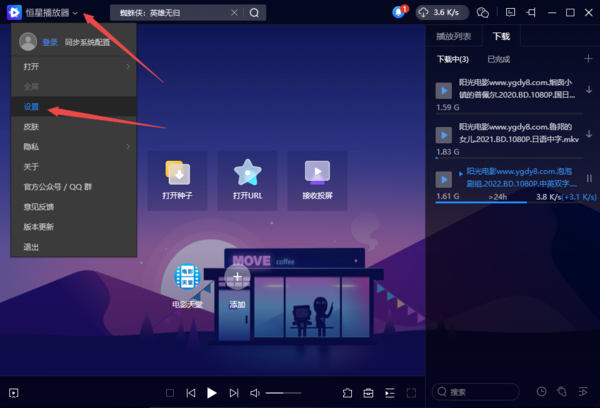Click the 1.61 G item progress bar
The height and width of the screenshot is (408, 600).
509,202
